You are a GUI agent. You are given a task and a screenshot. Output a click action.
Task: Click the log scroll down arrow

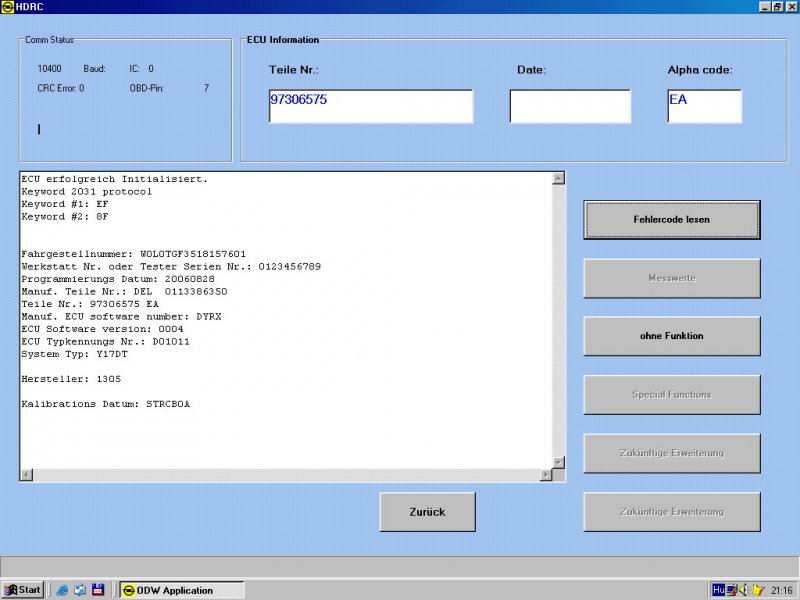pyautogui.click(x=559, y=462)
